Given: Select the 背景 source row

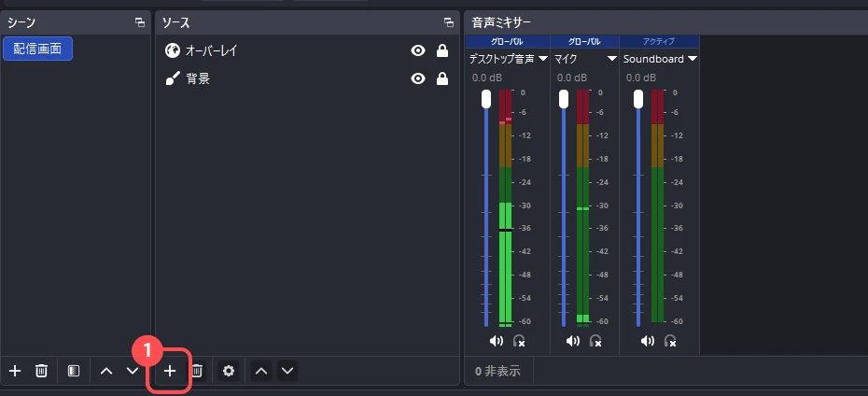Looking at the screenshot, I should (307, 78).
